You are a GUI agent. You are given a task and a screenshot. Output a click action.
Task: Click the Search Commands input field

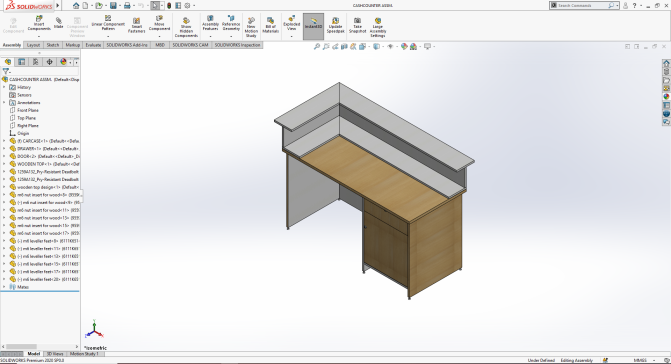582,6
